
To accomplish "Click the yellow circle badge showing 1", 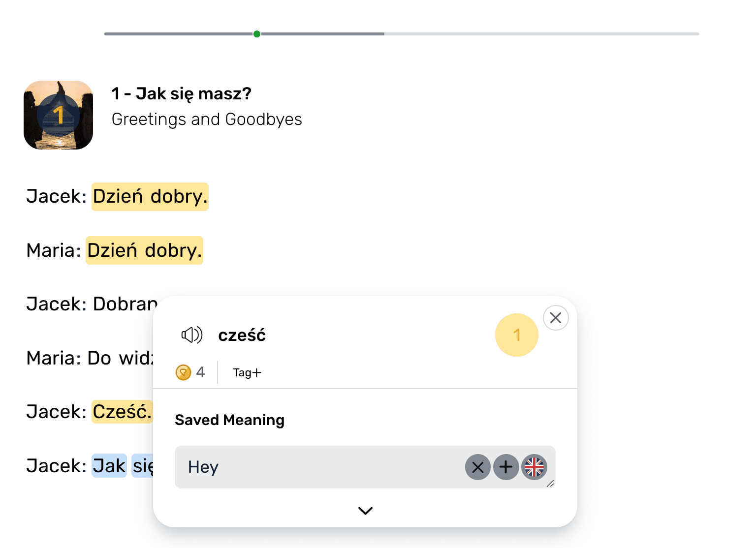I will (516, 335).
